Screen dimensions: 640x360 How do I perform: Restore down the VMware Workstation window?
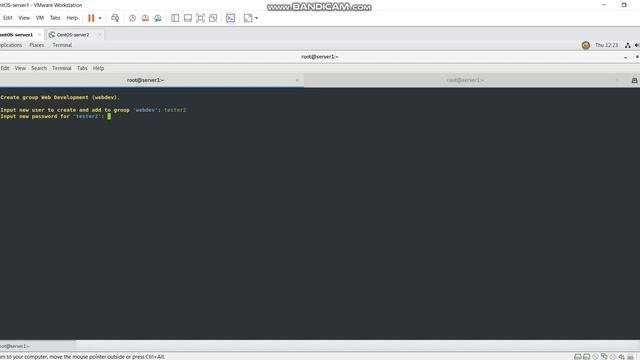tap(624, 5)
